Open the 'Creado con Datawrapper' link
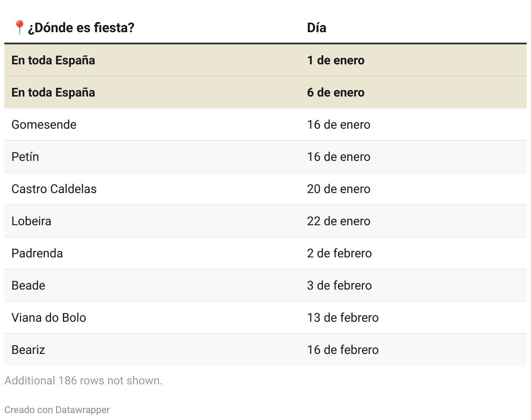 [57, 410]
